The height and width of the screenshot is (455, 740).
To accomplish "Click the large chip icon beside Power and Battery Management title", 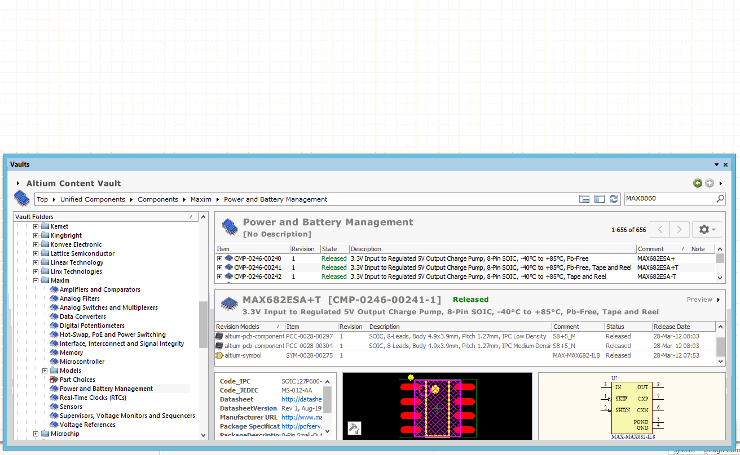I will [x=229, y=227].
